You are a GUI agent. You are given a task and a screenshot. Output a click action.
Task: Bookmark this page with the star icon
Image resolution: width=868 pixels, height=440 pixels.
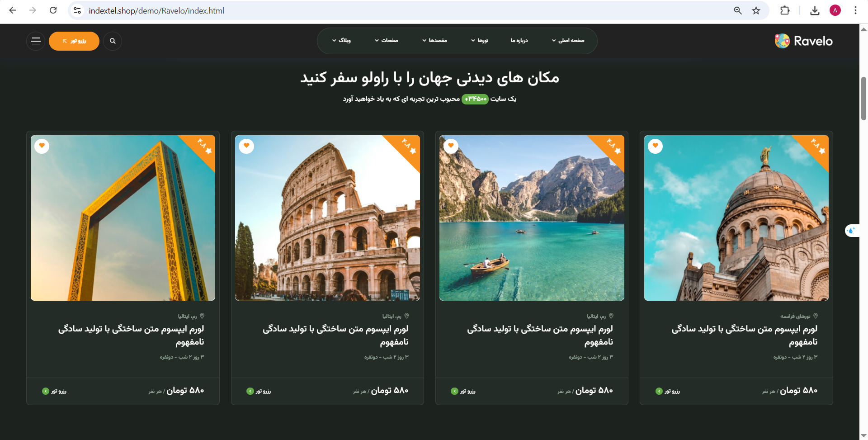tap(756, 10)
